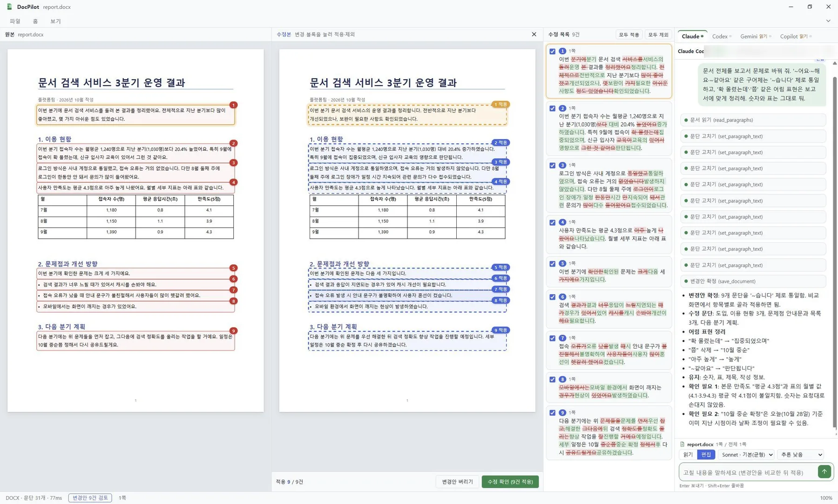Click red marker 9 in original document
Image resolution: width=838 pixels, height=504 pixels.
[x=234, y=331]
